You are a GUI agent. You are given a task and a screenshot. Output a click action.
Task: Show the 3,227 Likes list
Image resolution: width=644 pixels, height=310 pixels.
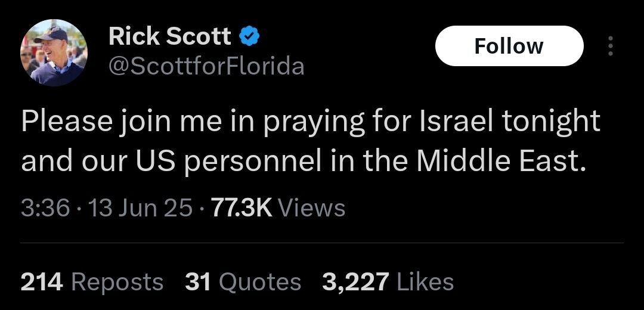coord(388,281)
